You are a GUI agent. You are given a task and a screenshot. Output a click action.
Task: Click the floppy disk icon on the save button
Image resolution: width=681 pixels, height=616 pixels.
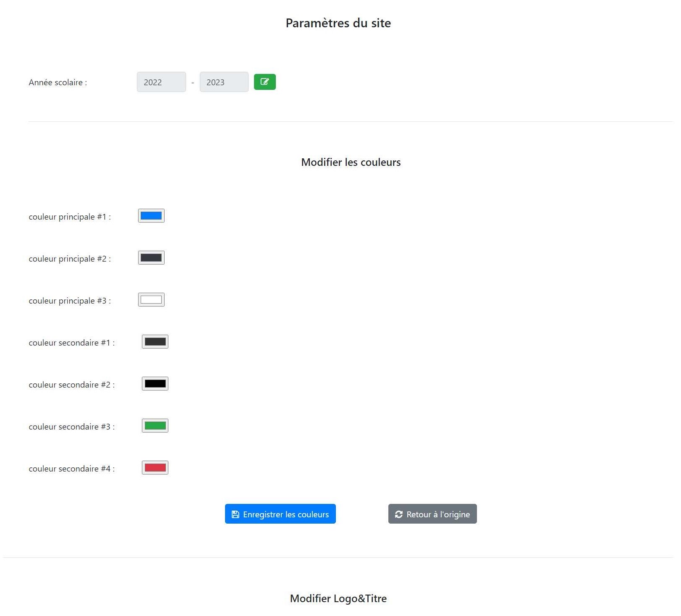(x=236, y=514)
